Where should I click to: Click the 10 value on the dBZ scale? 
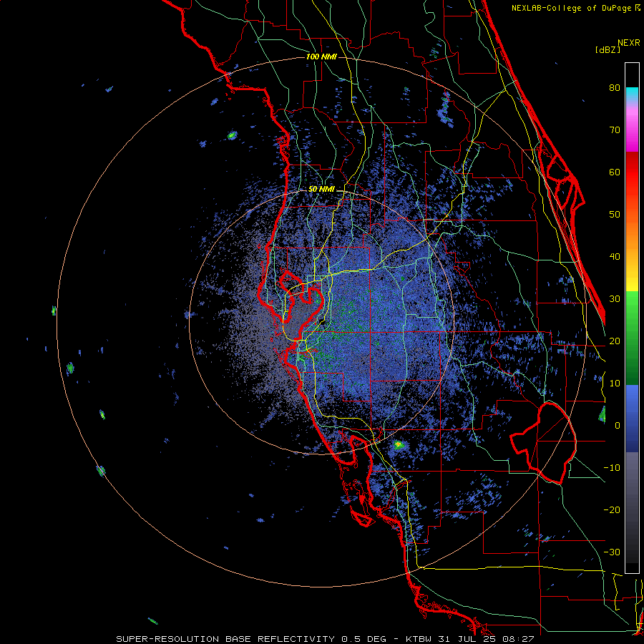point(615,384)
